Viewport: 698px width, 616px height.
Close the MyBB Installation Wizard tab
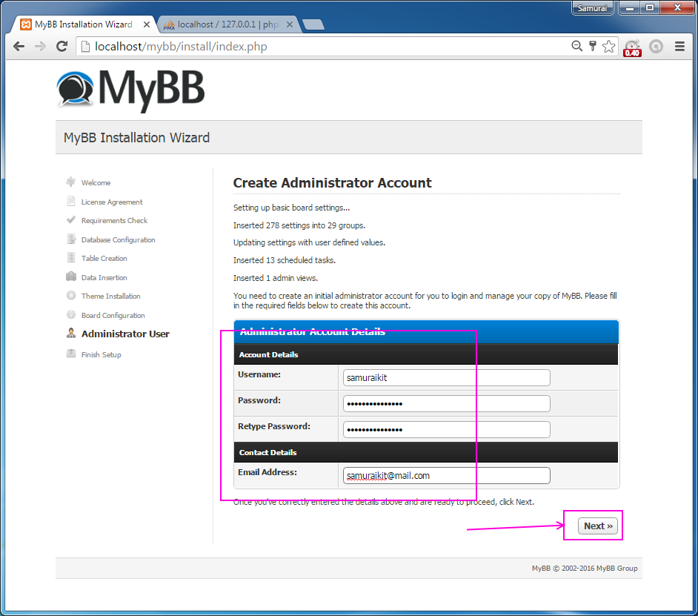pos(147,24)
